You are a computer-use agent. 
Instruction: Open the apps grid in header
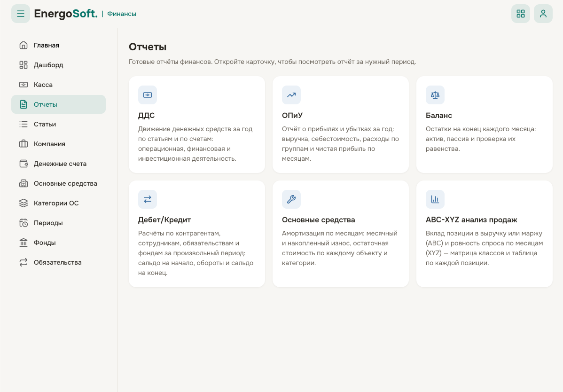[521, 14]
